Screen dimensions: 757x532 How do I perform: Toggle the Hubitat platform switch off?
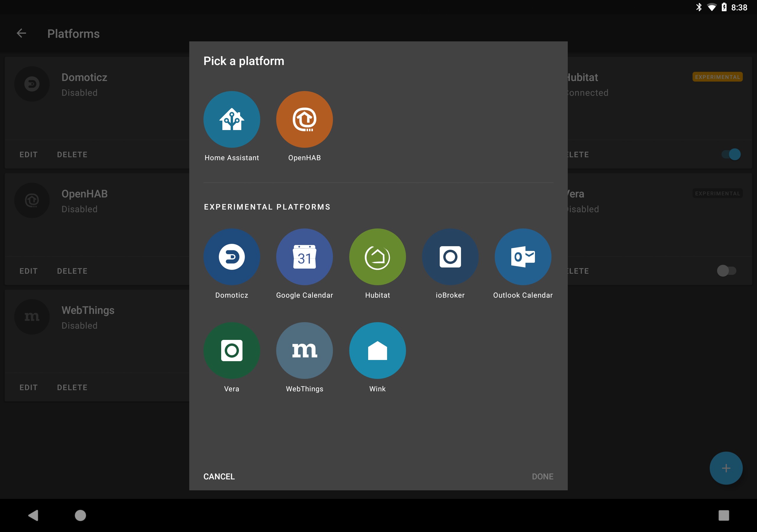click(731, 154)
